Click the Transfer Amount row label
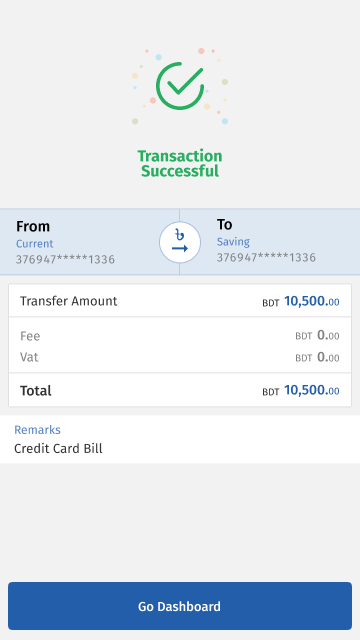This screenshot has width=360, height=640. (69, 301)
